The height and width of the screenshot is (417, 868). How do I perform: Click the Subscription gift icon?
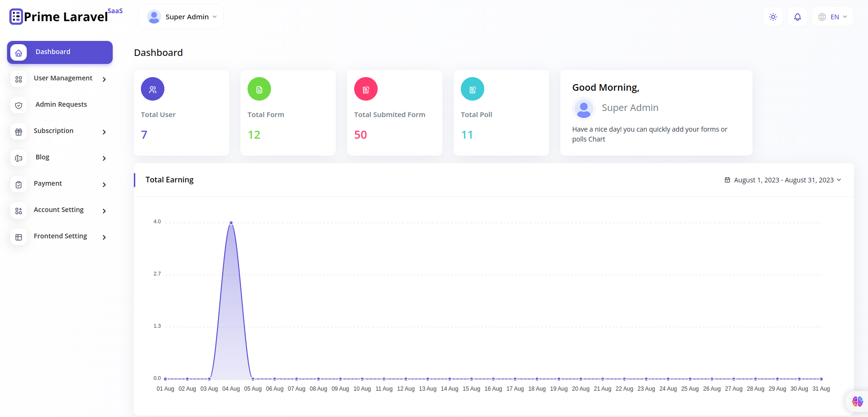(x=19, y=132)
